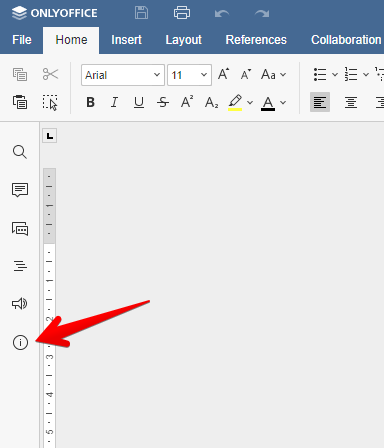
Task: Click the Select All icon
Action: pyautogui.click(x=50, y=102)
